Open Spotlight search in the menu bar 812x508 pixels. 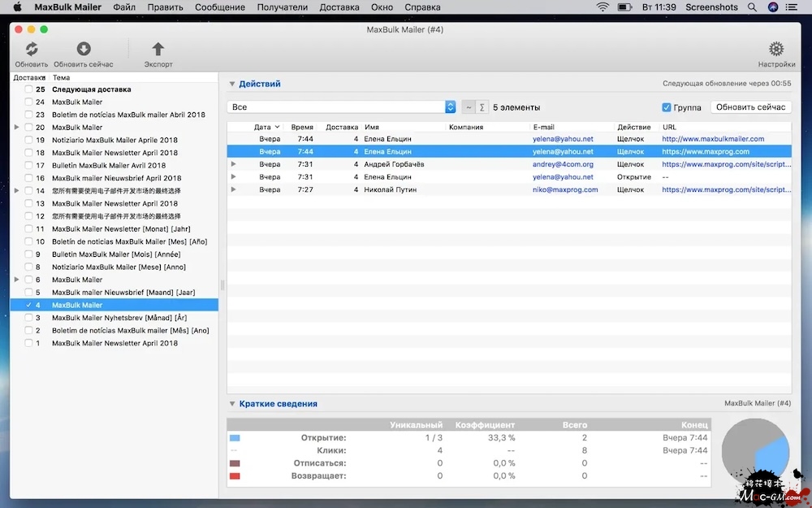point(754,7)
